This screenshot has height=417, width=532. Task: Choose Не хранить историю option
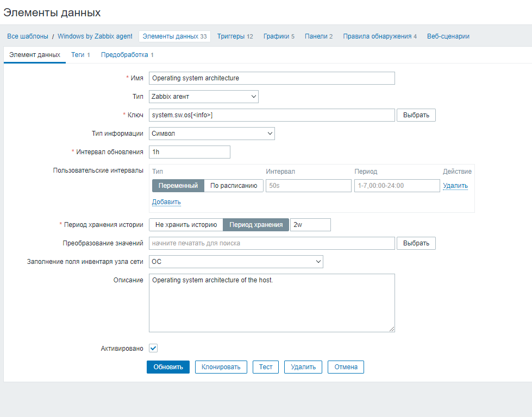pyautogui.click(x=186, y=225)
